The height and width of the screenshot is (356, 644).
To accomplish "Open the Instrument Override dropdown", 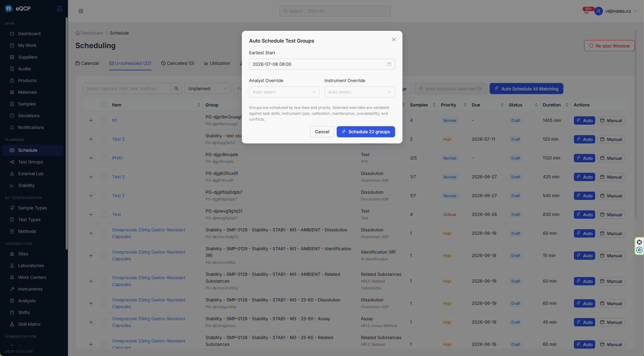I will coord(360,92).
